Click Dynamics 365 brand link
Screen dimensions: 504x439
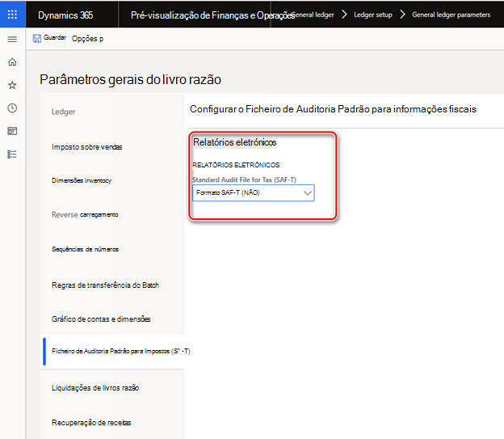tap(65, 15)
